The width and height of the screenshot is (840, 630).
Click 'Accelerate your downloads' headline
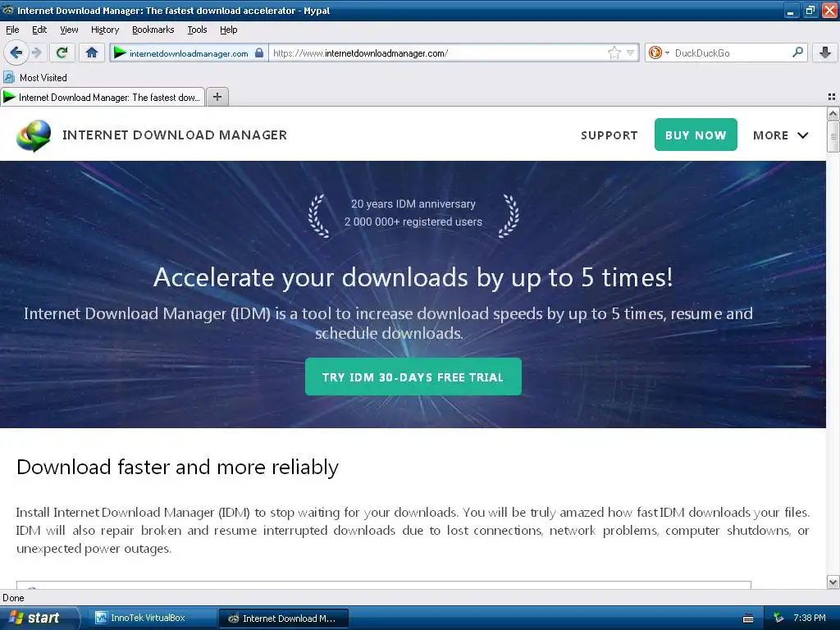click(x=413, y=277)
